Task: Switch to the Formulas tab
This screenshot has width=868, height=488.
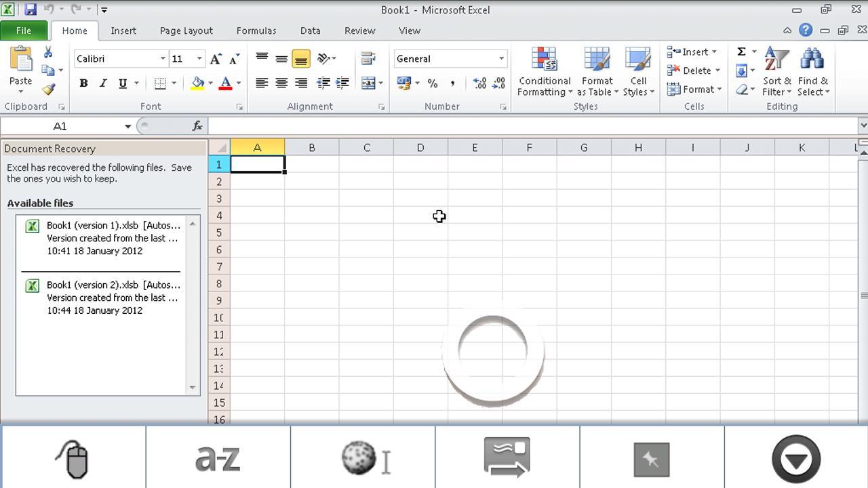Action: (x=256, y=30)
